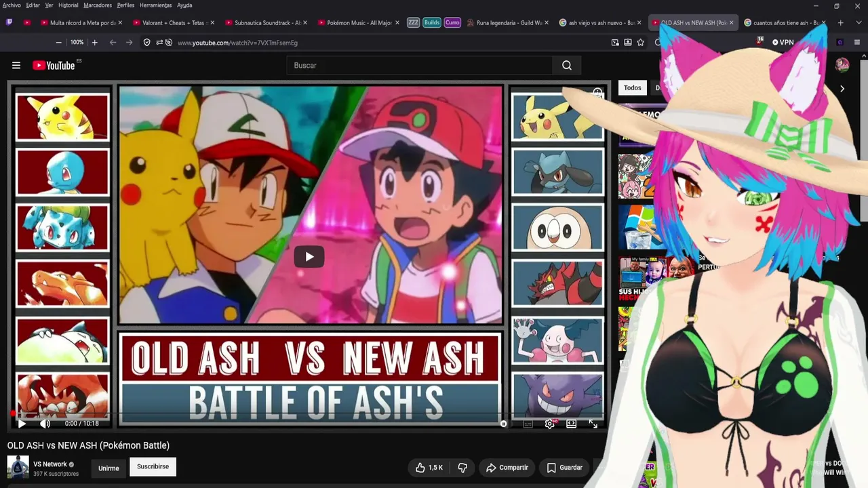Screen dimensions: 868x488
Task: Open the YouTube account avatar menu
Action: point(842,65)
